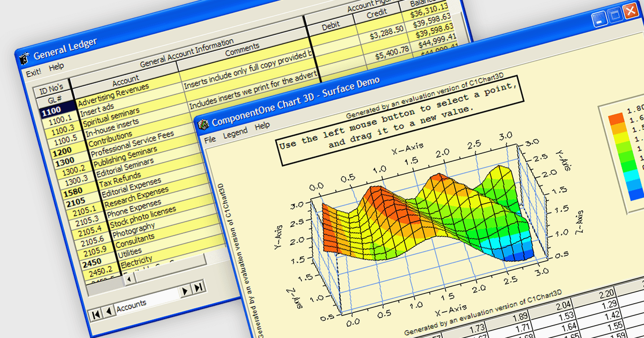This screenshot has height=338, width=644.
Task: Close the background window with red X
Action: click(x=630, y=11)
